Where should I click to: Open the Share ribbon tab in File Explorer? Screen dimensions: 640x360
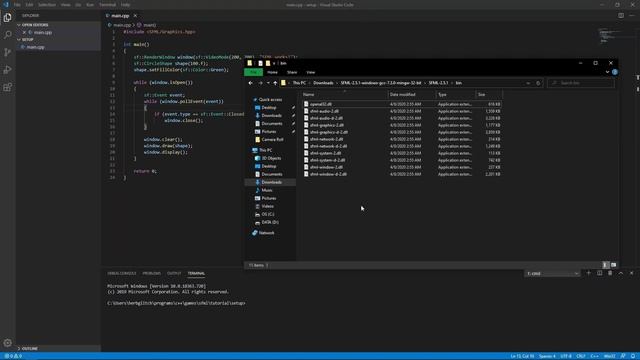[x=292, y=72]
